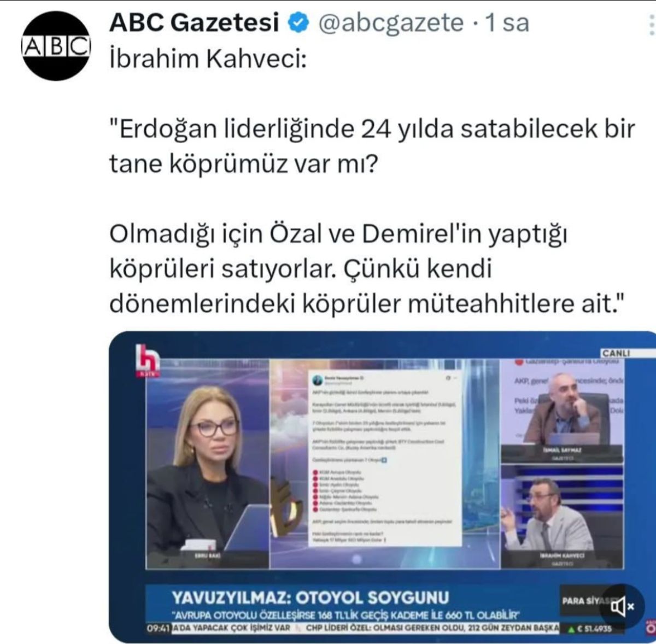This screenshot has height=644, width=656.
Task: Open the ABC Gazetesi profile avatar
Action: point(56,46)
